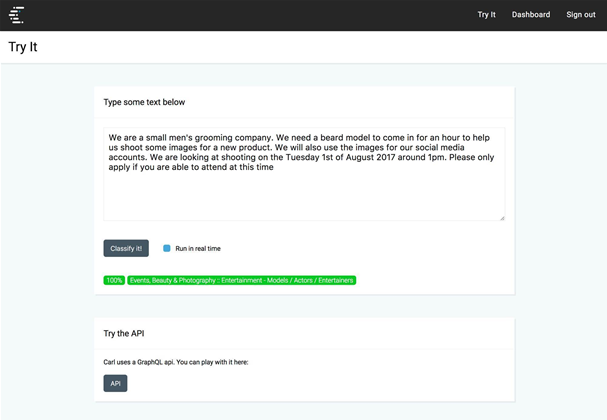Click the Classify it! button
Image resolution: width=607 pixels, height=420 pixels.
tap(126, 248)
